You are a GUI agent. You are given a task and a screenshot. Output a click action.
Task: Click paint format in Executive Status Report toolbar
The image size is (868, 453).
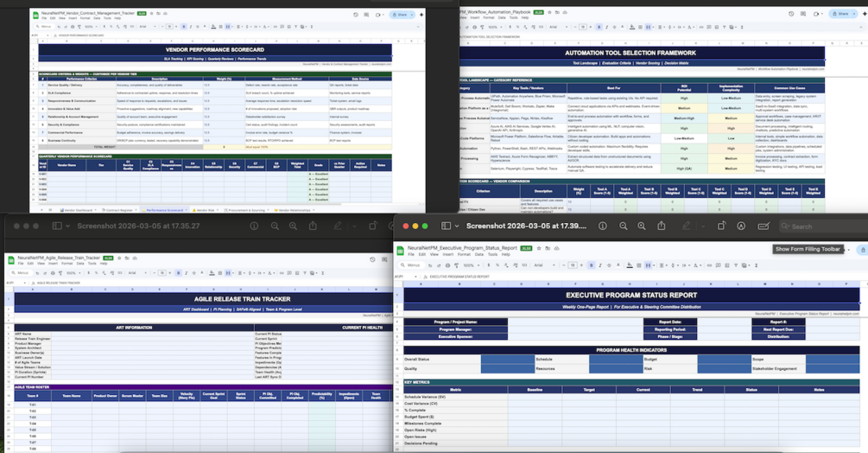pyautogui.click(x=457, y=265)
